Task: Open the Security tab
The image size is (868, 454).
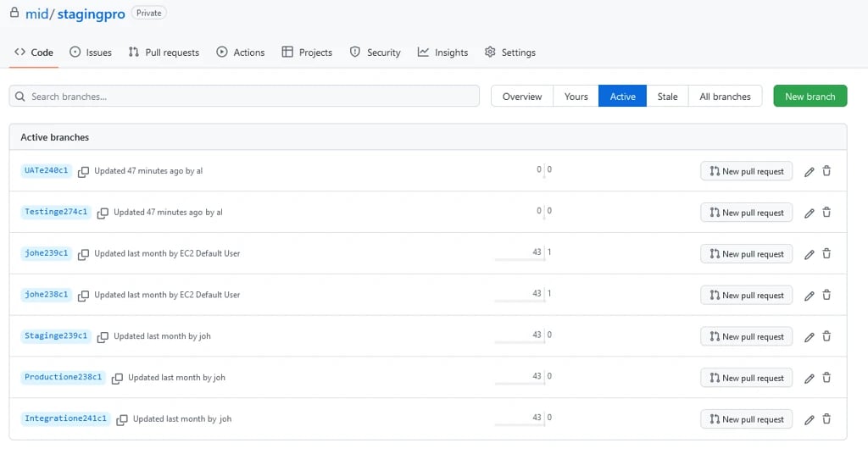Action: (x=375, y=53)
